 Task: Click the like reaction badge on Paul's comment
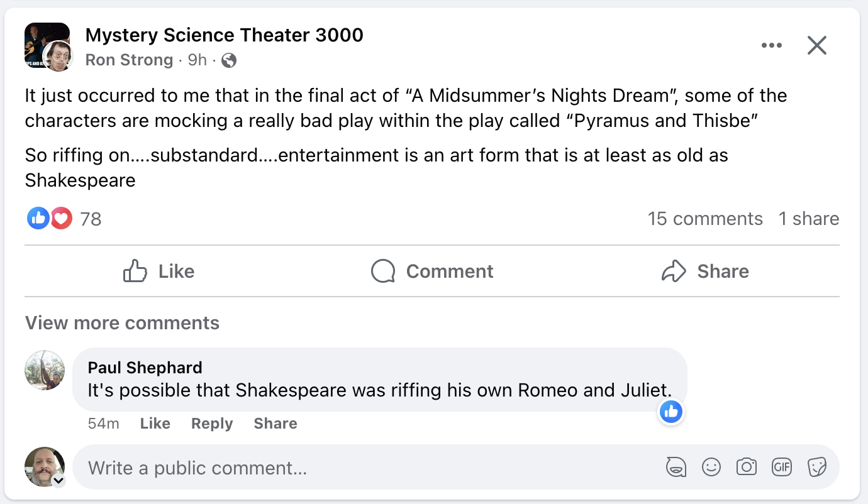click(x=671, y=412)
